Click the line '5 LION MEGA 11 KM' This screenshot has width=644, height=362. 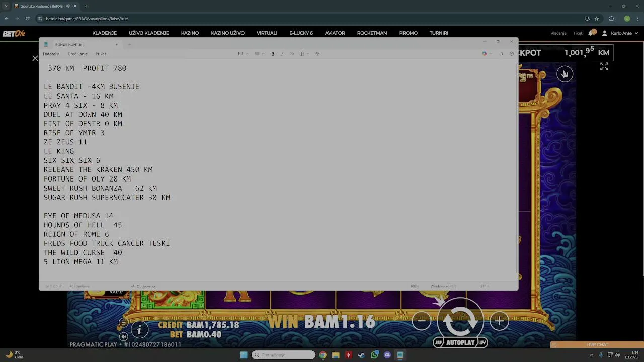tap(80, 262)
